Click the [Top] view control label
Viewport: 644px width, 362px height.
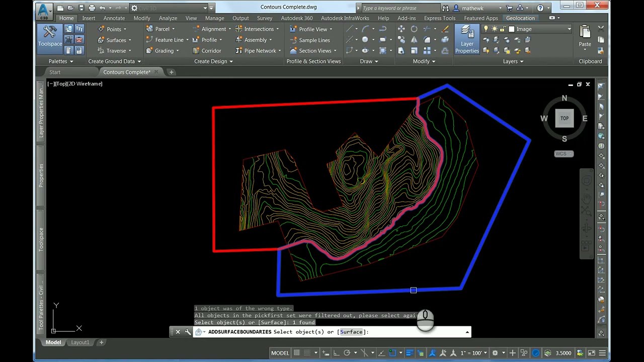(x=61, y=84)
